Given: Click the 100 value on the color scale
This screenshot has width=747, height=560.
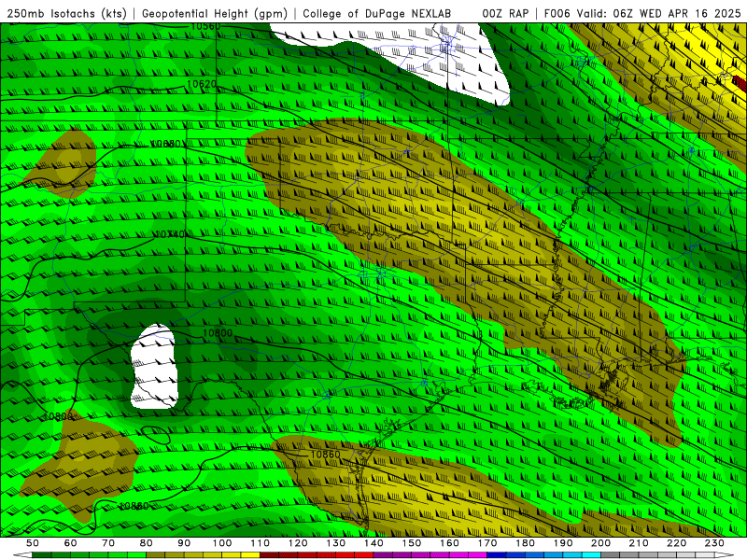Looking at the screenshot, I should [x=222, y=543].
